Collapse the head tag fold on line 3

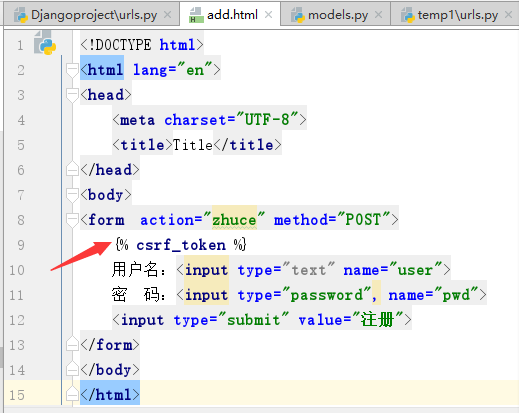tap(72, 95)
